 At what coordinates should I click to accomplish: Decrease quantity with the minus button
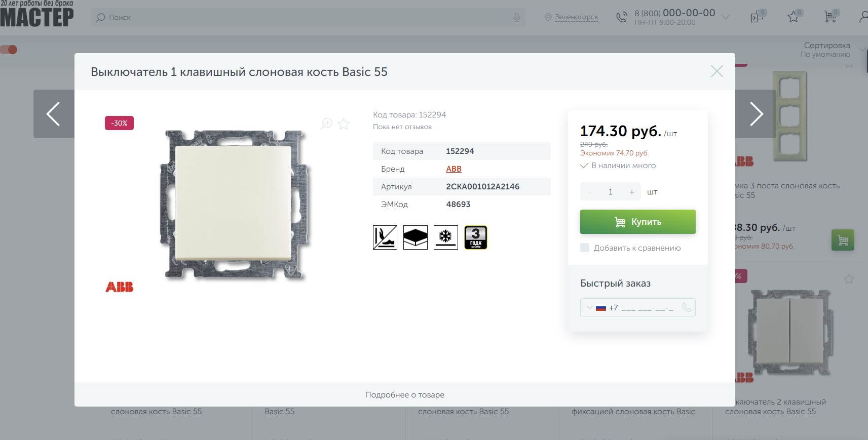pyautogui.click(x=589, y=192)
